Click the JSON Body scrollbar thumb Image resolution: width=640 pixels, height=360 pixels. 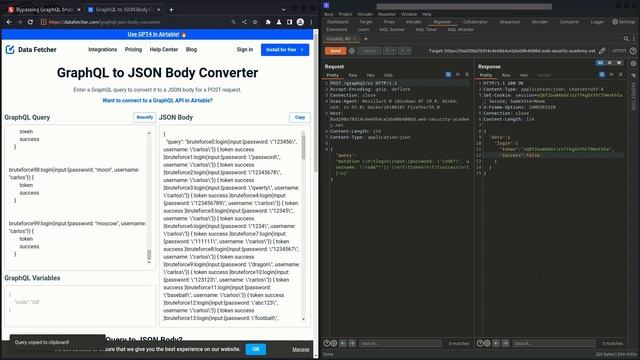click(x=303, y=147)
